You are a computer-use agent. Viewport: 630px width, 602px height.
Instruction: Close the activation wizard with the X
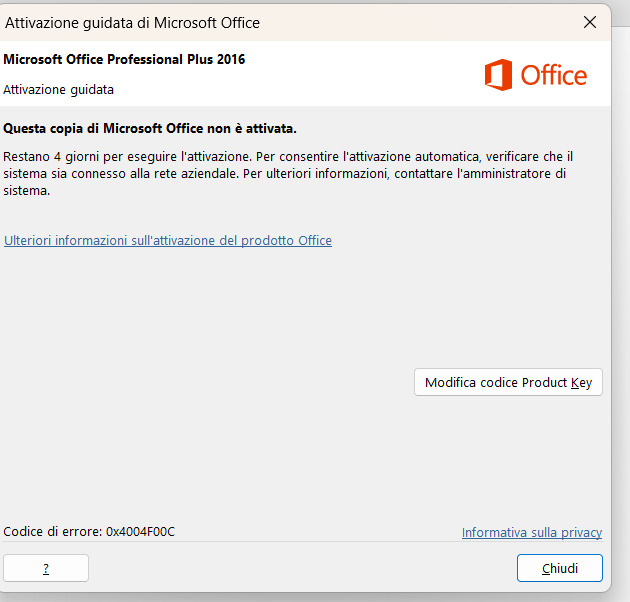tap(589, 22)
